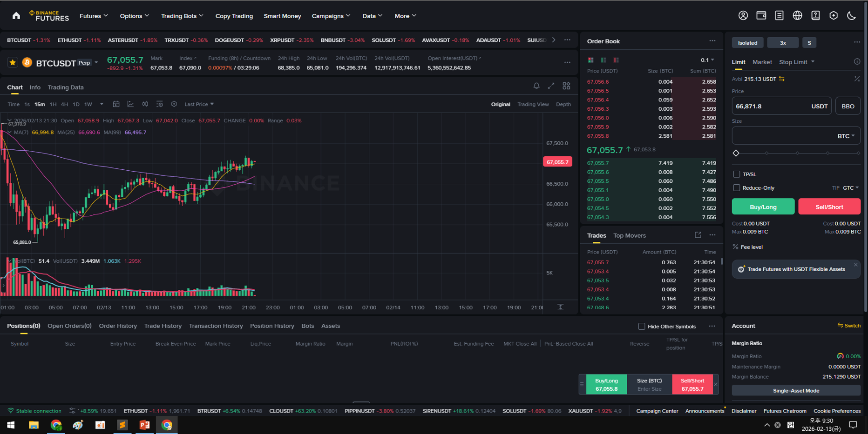Select Trading View chart mode
Viewport: 868px width, 434px height.
tap(533, 104)
